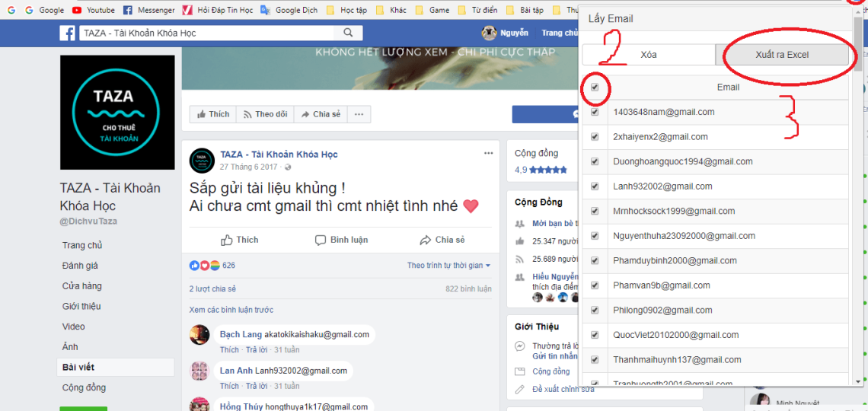Click Bạch Lang commenter name
868x411 pixels.
coord(241,335)
